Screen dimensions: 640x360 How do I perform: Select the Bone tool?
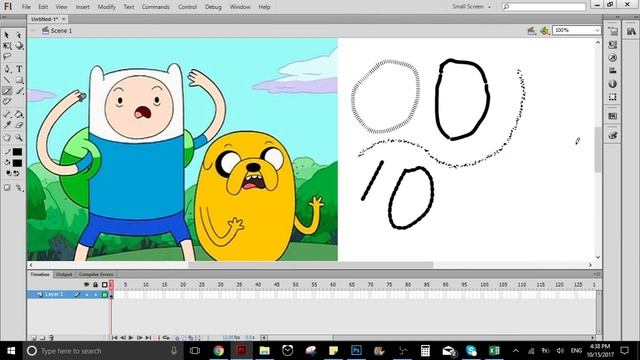[x=7, y=114]
